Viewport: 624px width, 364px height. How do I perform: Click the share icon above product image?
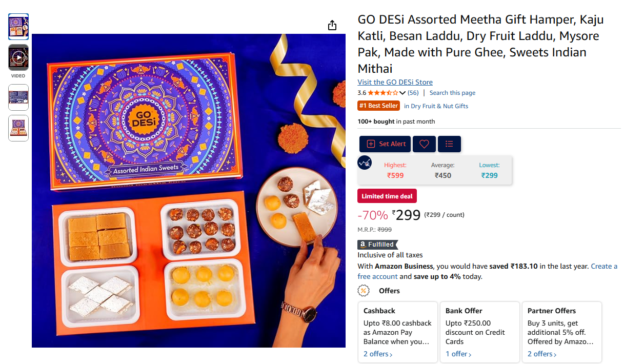pyautogui.click(x=332, y=25)
